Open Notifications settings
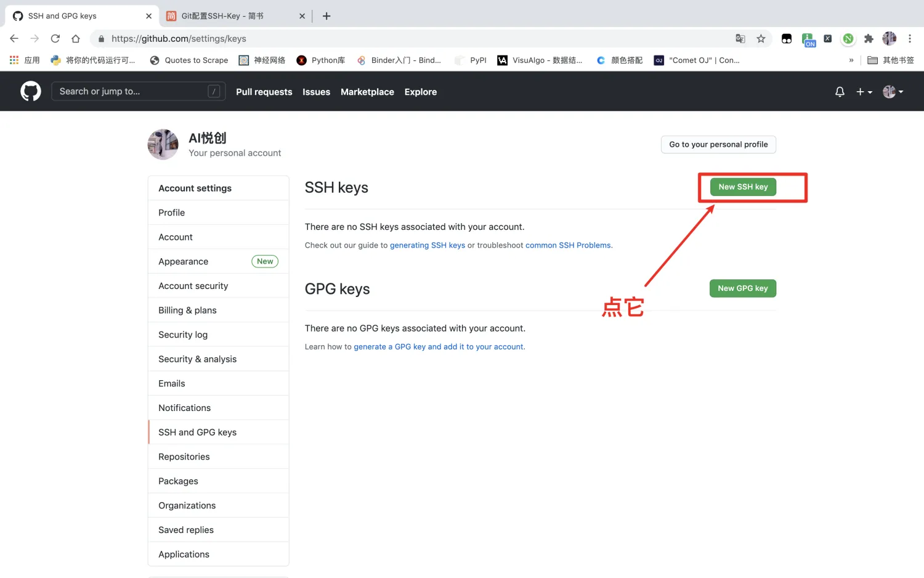The height and width of the screenshot is (578, 924). pyautogui.click(x=219, y=408)
